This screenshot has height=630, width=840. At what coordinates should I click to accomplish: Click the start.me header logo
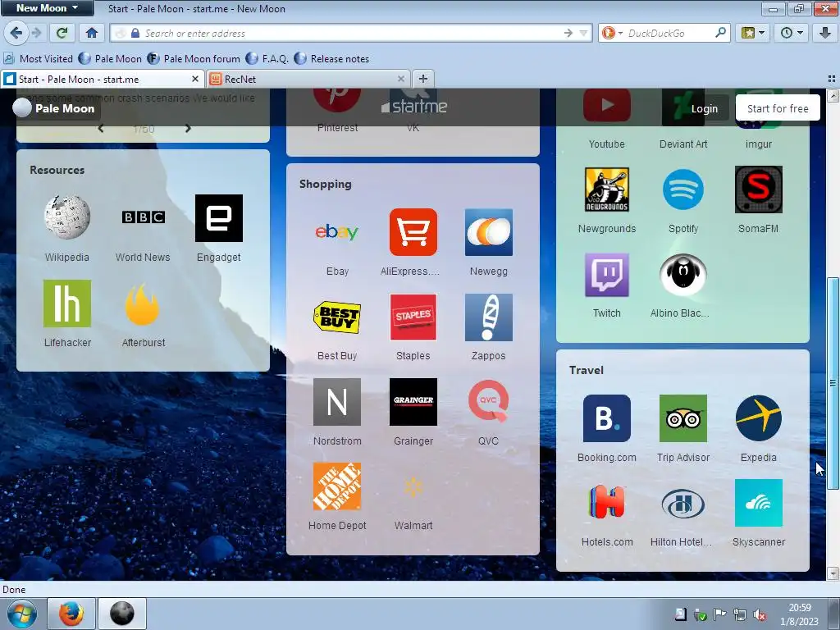[x=413, y=106]
